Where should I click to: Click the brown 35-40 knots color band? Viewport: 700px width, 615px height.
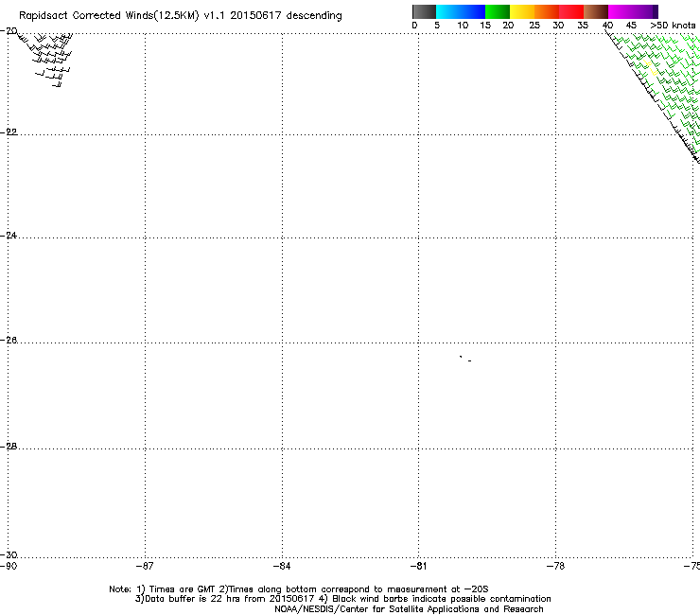pos(596,11)
